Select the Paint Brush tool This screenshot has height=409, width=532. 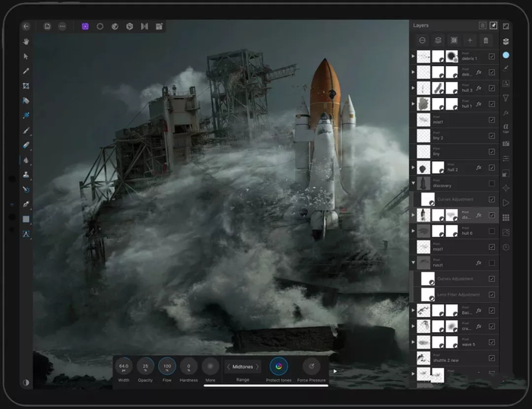click(x=26, y=130)
